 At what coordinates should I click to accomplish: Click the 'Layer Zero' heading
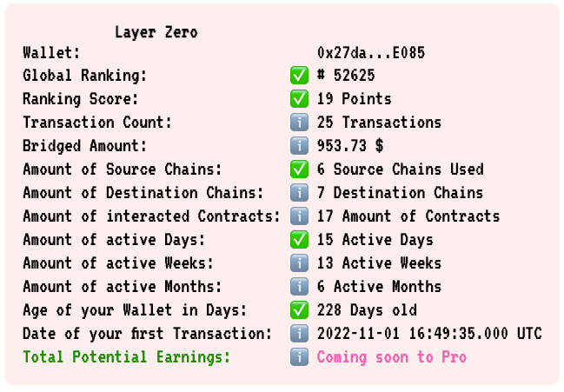click(156, 32)
